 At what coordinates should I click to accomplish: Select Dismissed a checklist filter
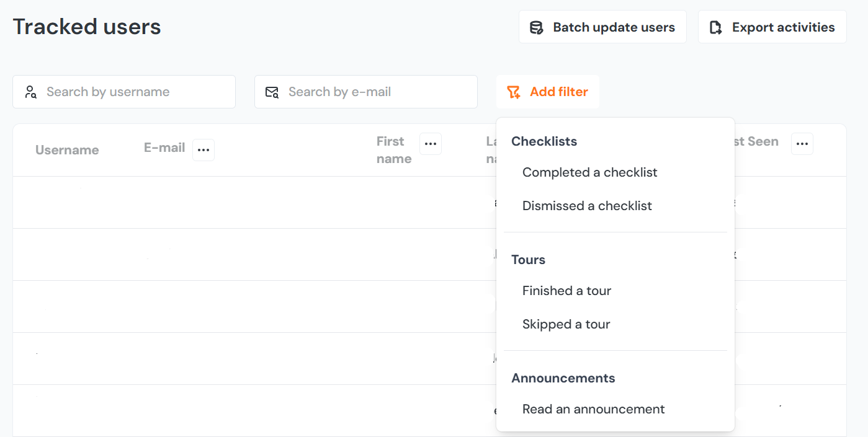[587, 206]
